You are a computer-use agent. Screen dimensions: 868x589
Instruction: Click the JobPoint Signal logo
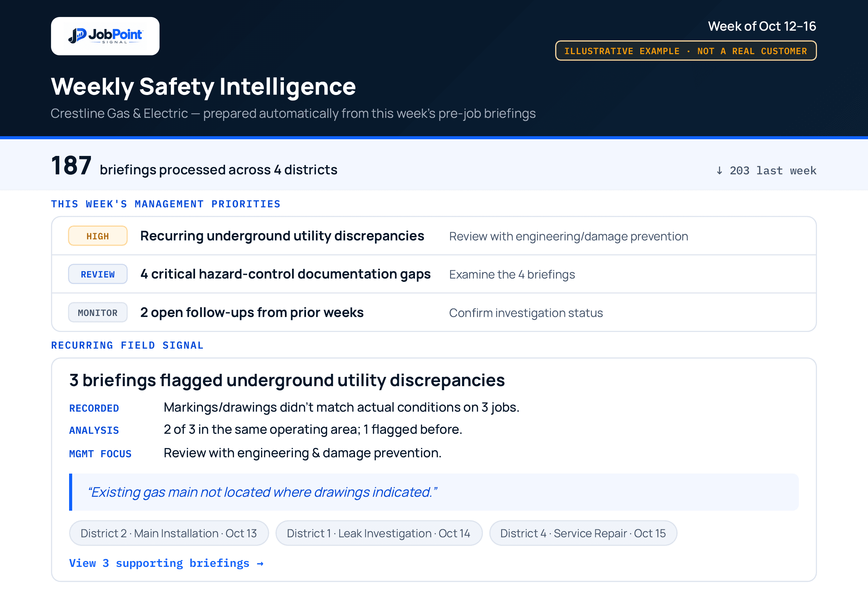click(x=105, y=36)
